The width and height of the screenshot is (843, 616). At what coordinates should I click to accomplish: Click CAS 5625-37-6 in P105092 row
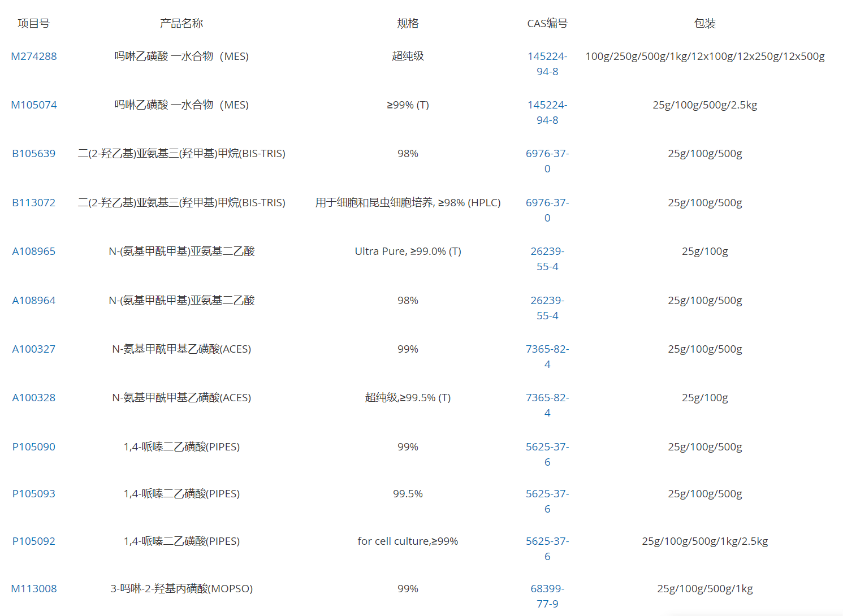(547, 549)
